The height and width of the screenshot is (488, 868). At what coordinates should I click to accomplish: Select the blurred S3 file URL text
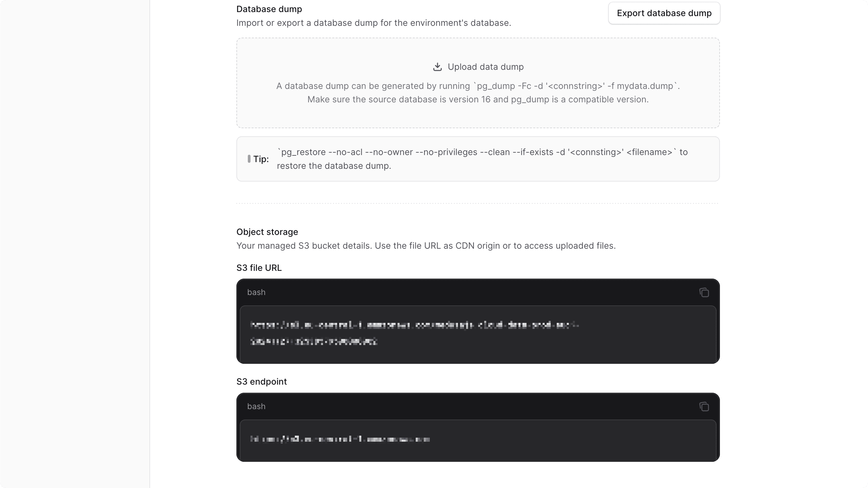point(414,333)
